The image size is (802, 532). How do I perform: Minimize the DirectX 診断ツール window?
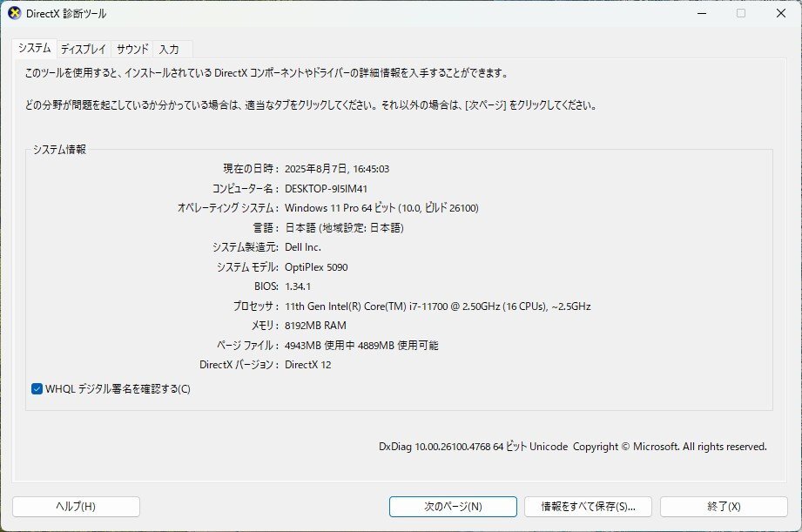coord(702,13)
